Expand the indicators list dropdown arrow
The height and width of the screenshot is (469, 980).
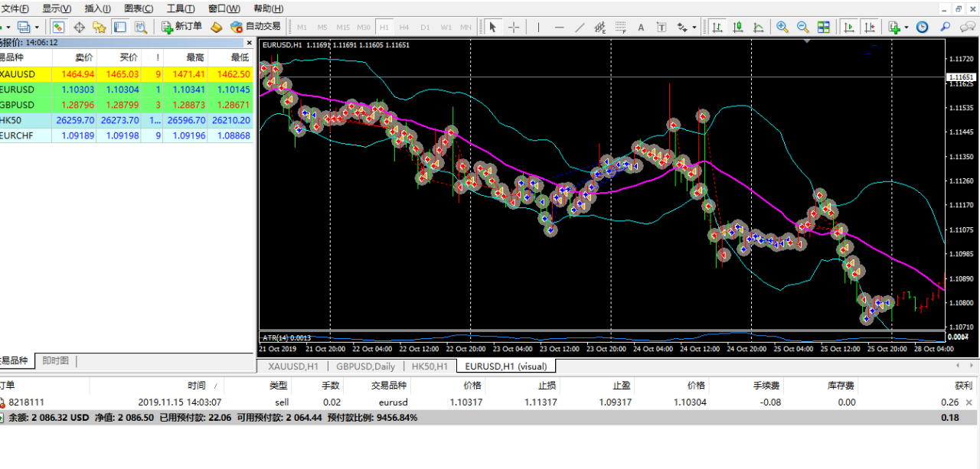[906, 27]
